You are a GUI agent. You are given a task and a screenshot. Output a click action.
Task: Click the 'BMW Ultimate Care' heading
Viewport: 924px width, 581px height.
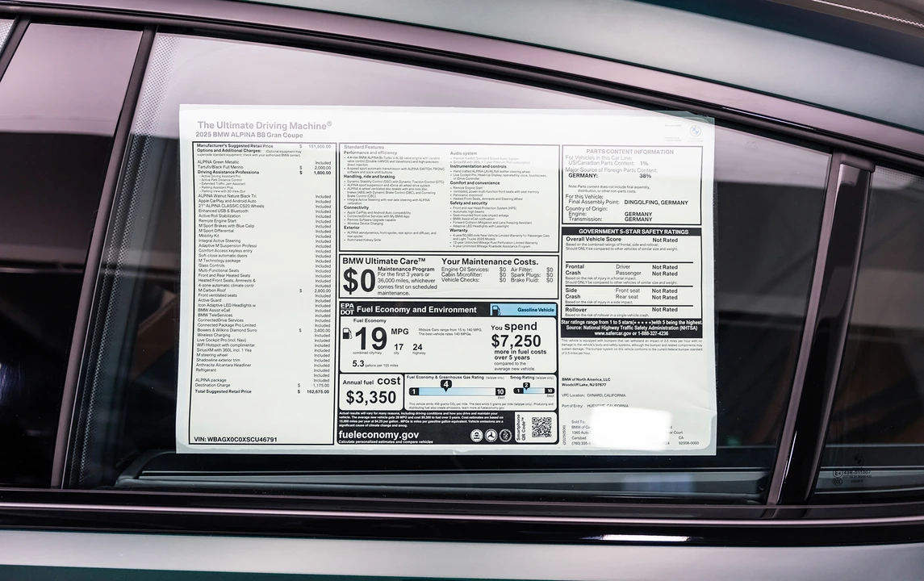(x=383, y=261)
